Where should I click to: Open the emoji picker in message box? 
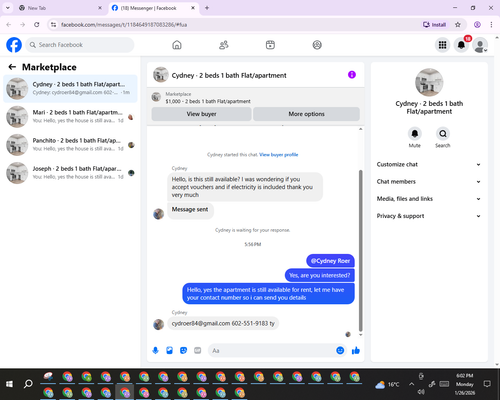click(340, 350)
